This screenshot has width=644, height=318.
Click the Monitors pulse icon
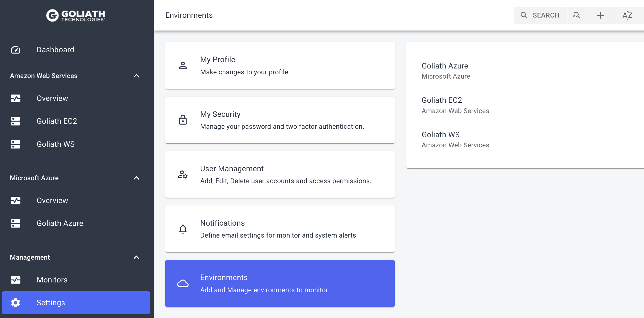15,280
